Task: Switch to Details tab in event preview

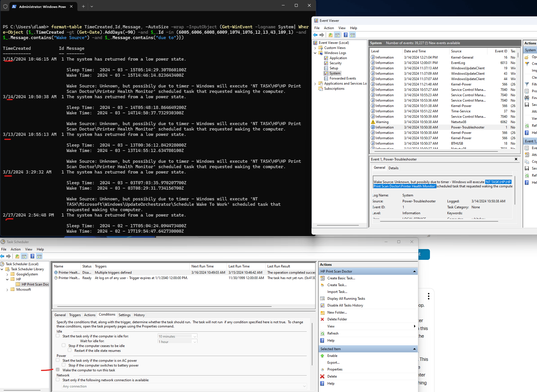Action: point(393,168)
